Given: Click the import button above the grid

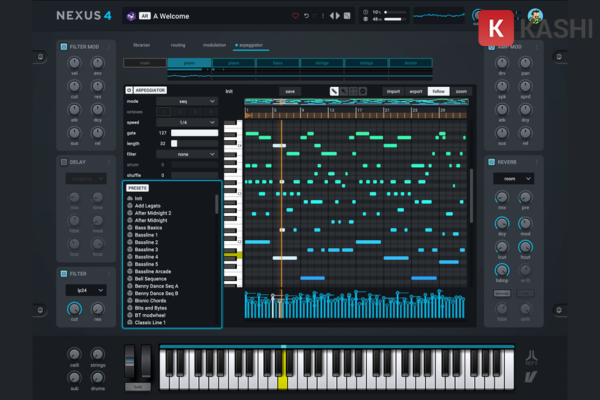Looking at the screenshot, I should (394, 91).
